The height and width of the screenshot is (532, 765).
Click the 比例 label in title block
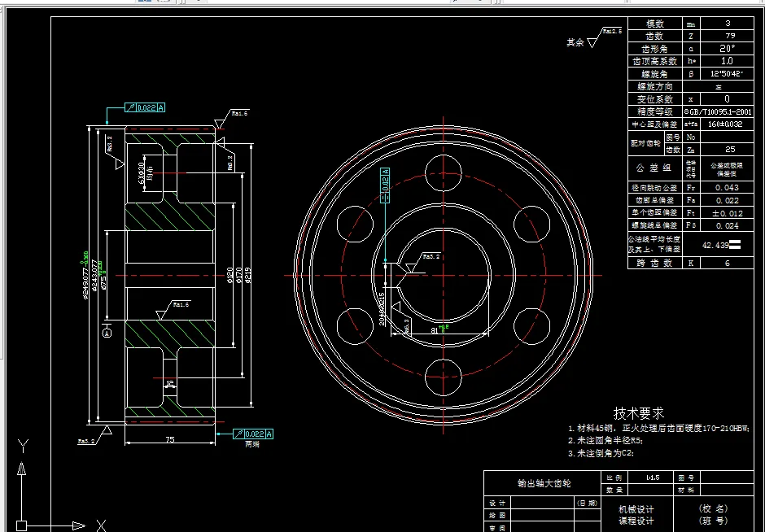[614, 477]
